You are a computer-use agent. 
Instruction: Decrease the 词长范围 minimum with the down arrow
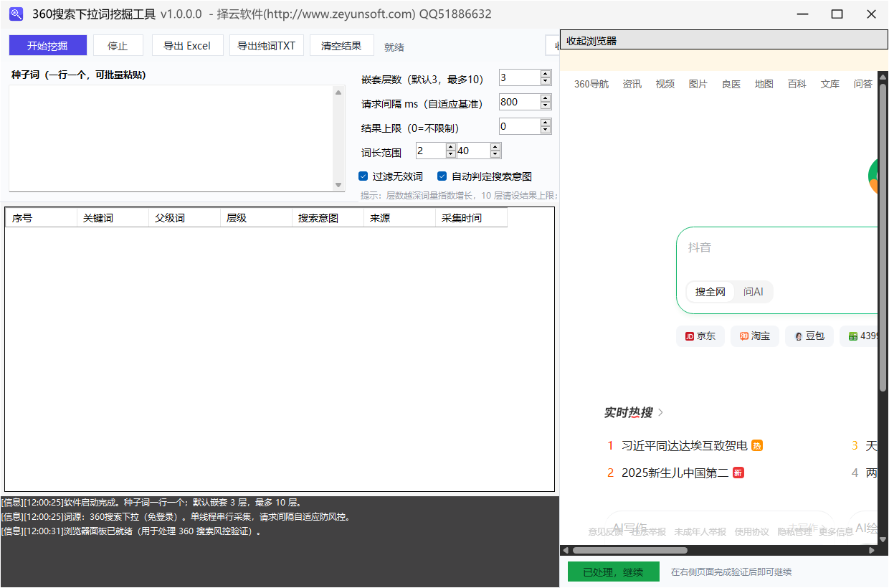point(451,154)
